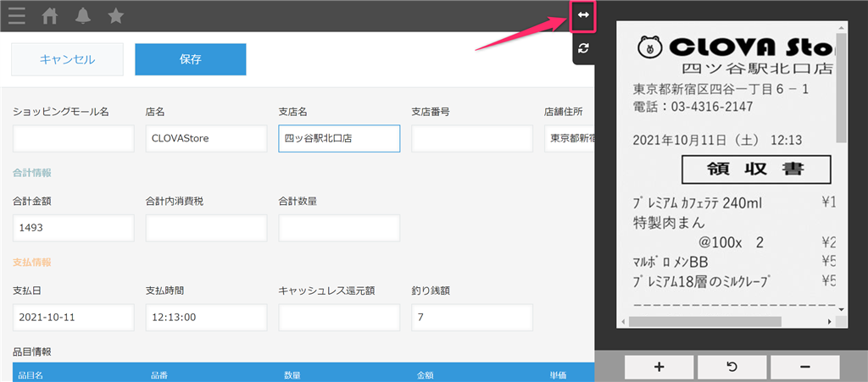Click the 支払時間 field showing 12:13:00
Viewport: 868px width, 382px height.
207,318
